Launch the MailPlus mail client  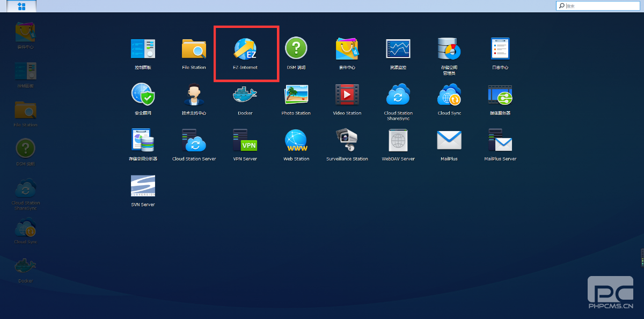[449, 140]
